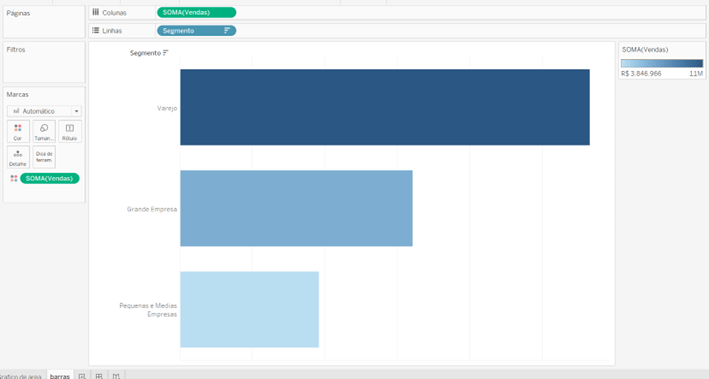The image size is (709, 379).
Task: Click the R$ 3.846.966 legend minimum value
Action: point(641,74)
